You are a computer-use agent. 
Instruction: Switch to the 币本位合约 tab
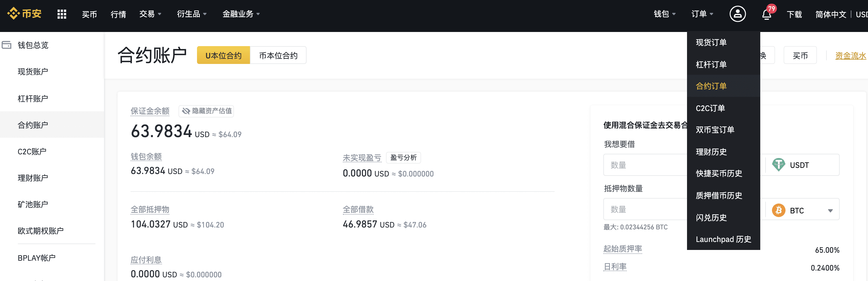pyautogui.click(x=278, y=55)
